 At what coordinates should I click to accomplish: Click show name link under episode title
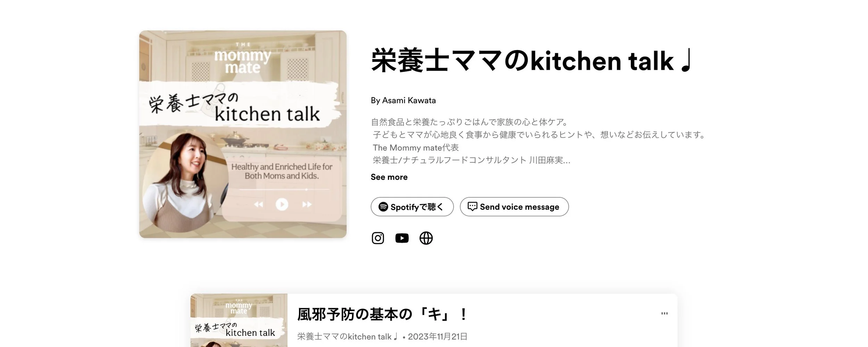point(347,337)
